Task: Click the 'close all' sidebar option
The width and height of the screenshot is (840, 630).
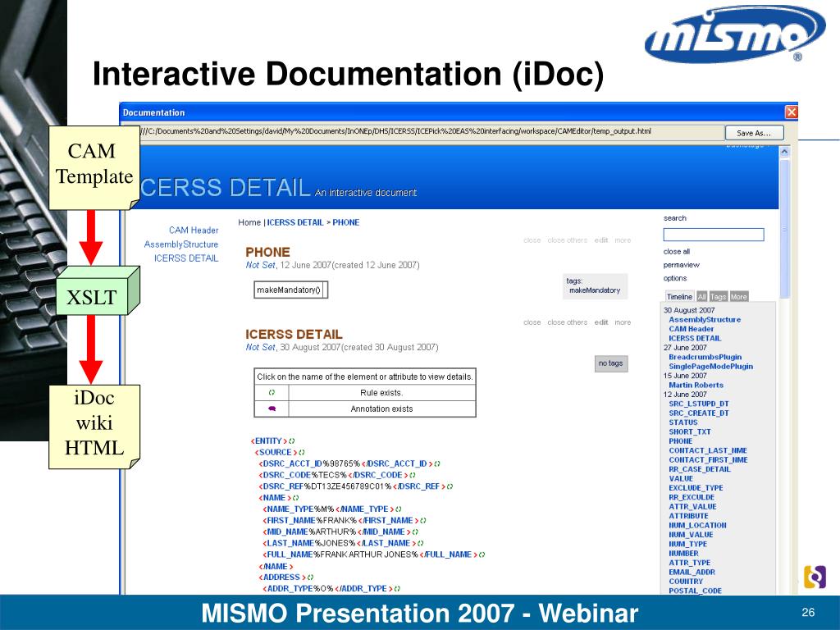Action: point(677,251)
